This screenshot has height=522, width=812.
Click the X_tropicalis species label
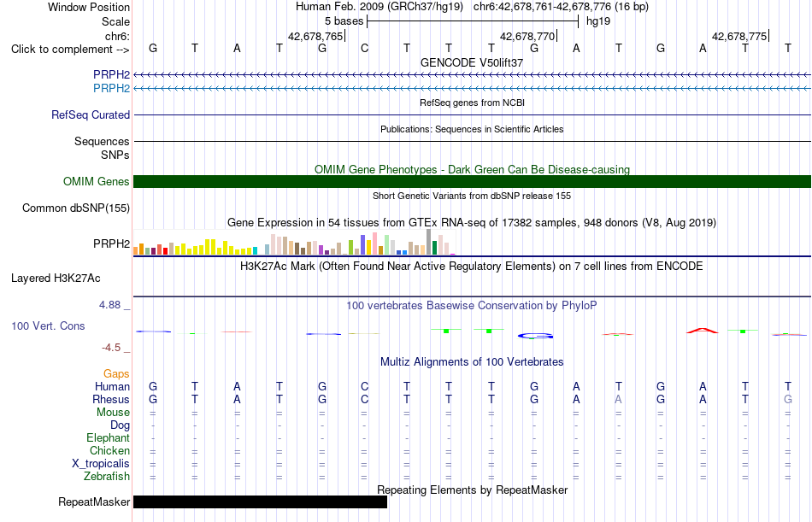[x=101, y=464]
